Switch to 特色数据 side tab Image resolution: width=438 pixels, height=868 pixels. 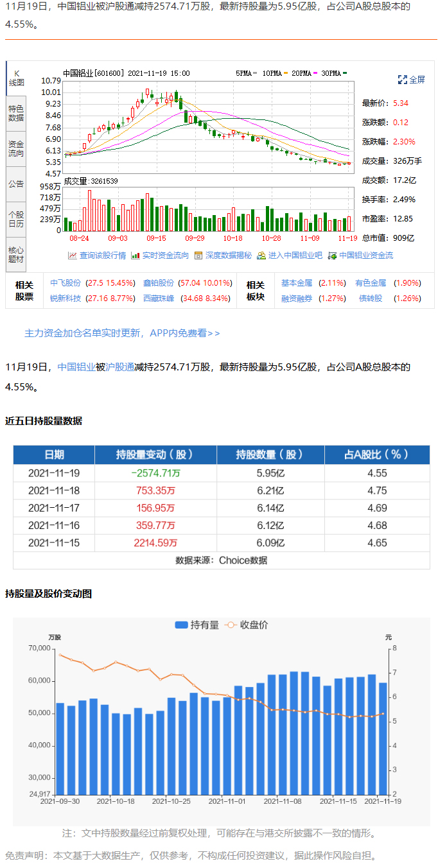[x=16, y=114]
